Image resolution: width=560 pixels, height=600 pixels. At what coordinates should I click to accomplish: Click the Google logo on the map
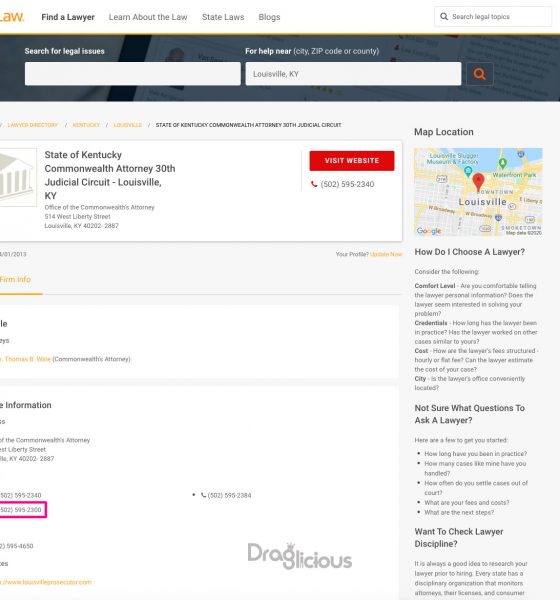pos(429,231)
